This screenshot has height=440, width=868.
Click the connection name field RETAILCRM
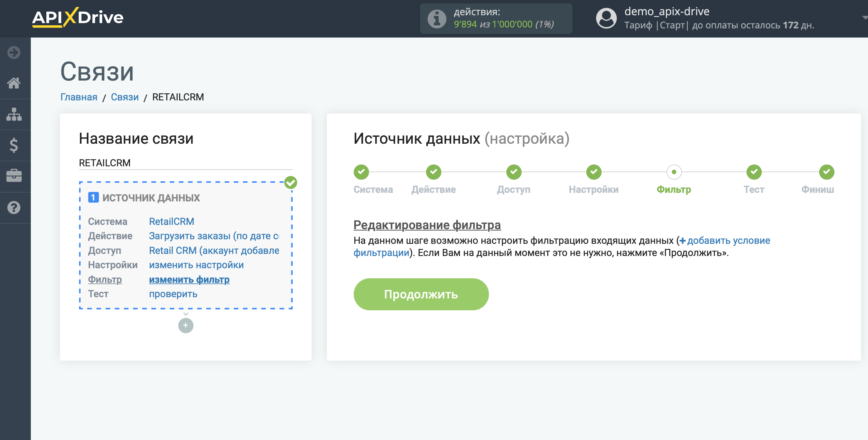pos(186,163)
